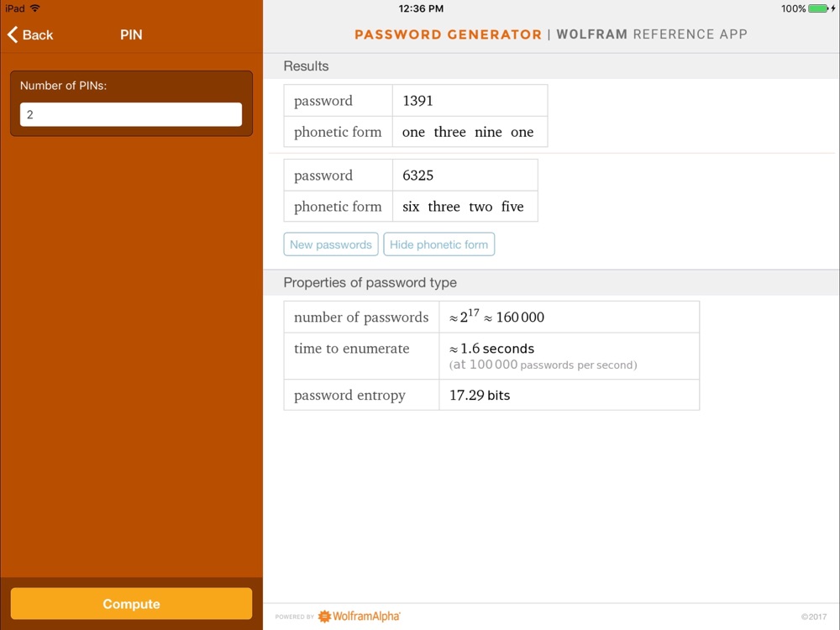Screen dimensions: 840x630
Task: Tap the "Properties of password type" header
Action: 370,282
